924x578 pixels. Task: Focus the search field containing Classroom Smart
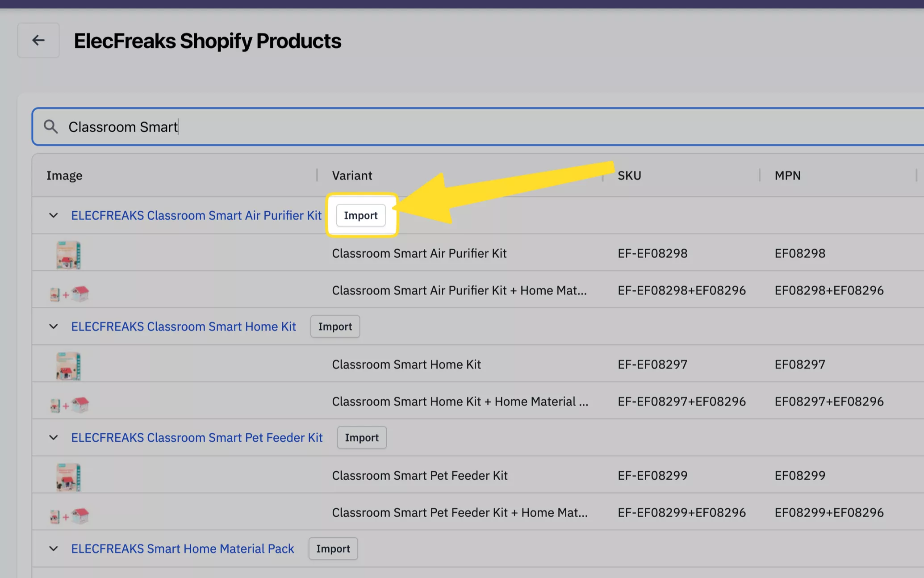[478, 127]
